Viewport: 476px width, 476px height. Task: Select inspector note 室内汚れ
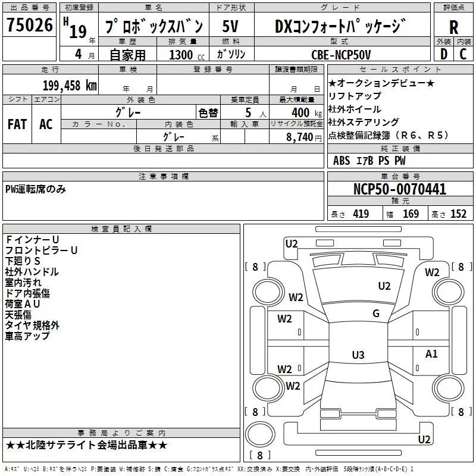click(23, 283)
